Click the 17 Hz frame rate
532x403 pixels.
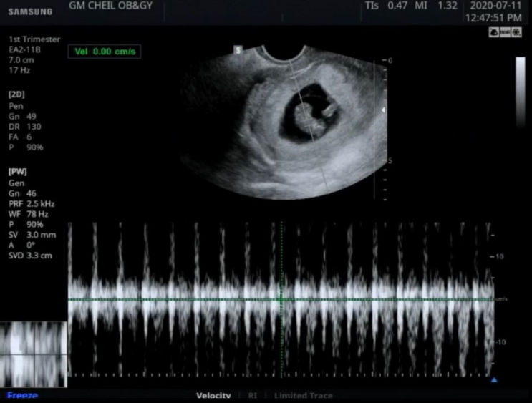19,71
